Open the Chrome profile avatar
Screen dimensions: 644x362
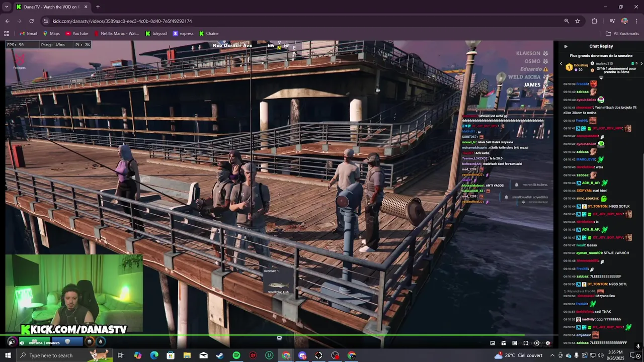(624, 21)
